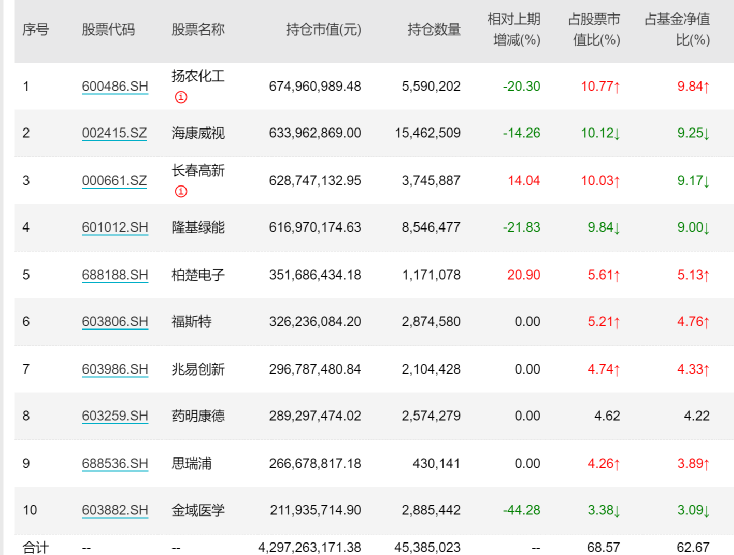The image size is (734, 555).
Task: Open stock code 603986.SH for 兆易创新
Action: point(115,369)
